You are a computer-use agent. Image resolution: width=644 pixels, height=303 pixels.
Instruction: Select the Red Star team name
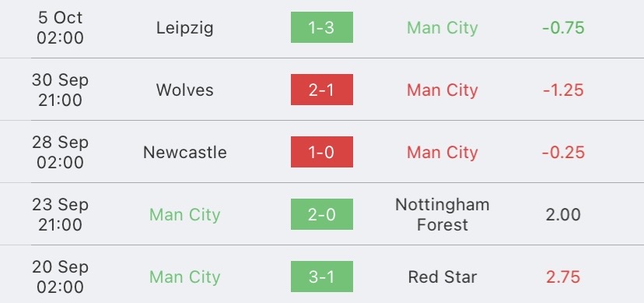click(x=443, y=277)
